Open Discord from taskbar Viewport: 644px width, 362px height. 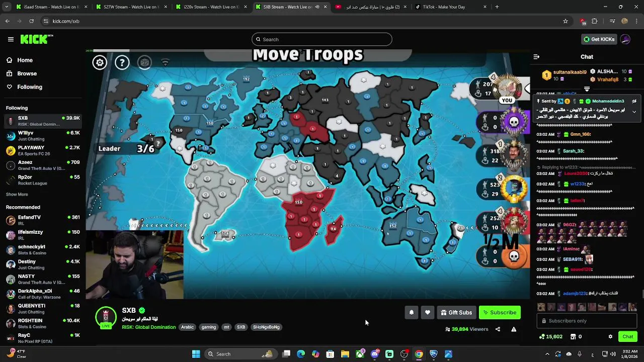coord(375,354)
